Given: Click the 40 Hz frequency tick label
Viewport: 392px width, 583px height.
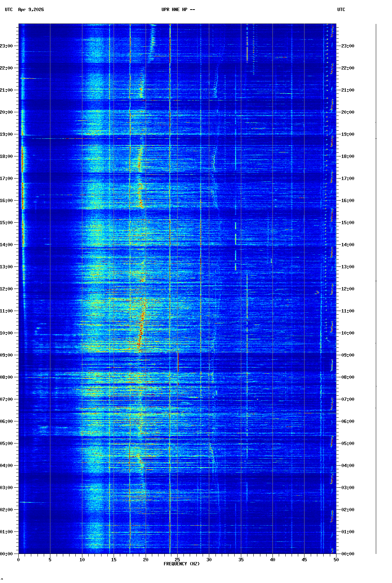Looking at the screenshot, I should (272, 560).
